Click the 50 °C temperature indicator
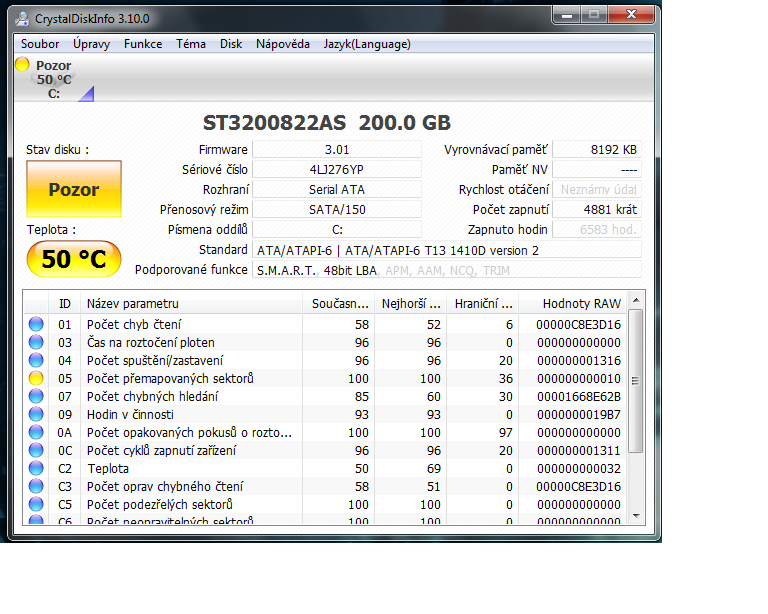 click(74, 259)
